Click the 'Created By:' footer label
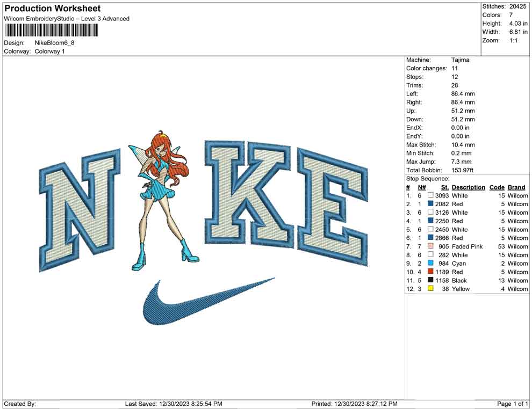Viewport: 532px width, 409px height. [x=20, y=404]
